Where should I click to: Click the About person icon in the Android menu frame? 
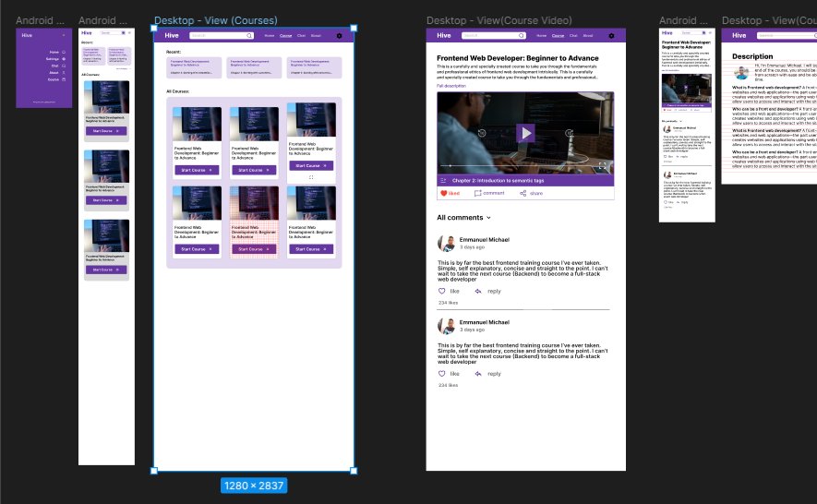click(x=64, y=72)
